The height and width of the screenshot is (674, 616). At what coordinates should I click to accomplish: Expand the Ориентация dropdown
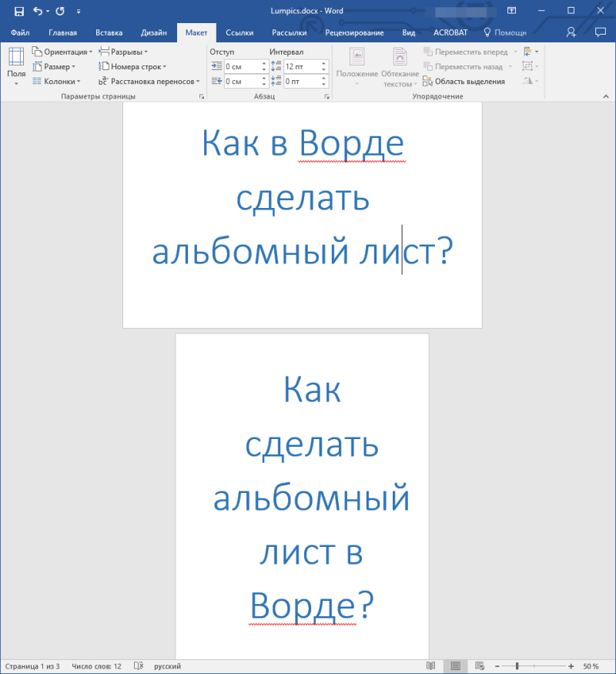62,52
